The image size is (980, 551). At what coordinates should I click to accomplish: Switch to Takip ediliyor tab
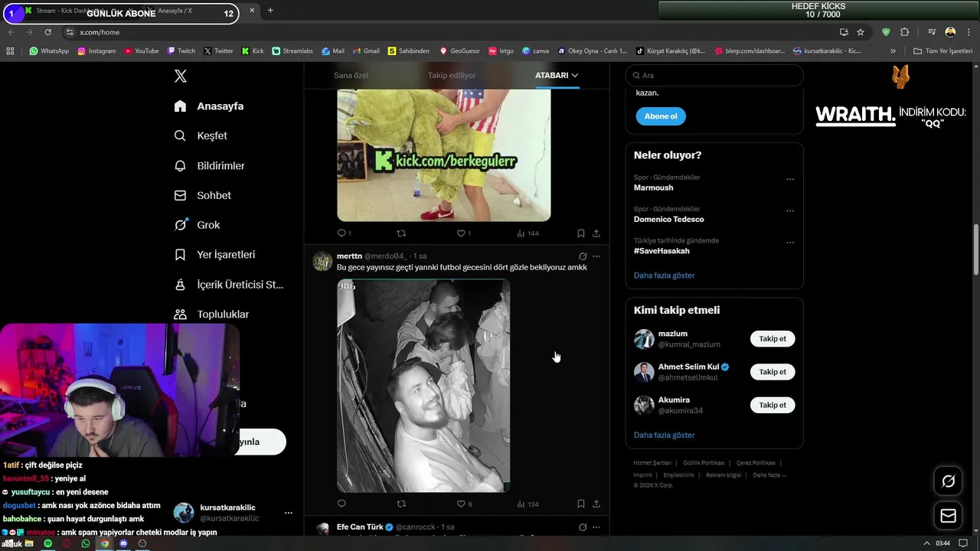(x=452, y=75)
